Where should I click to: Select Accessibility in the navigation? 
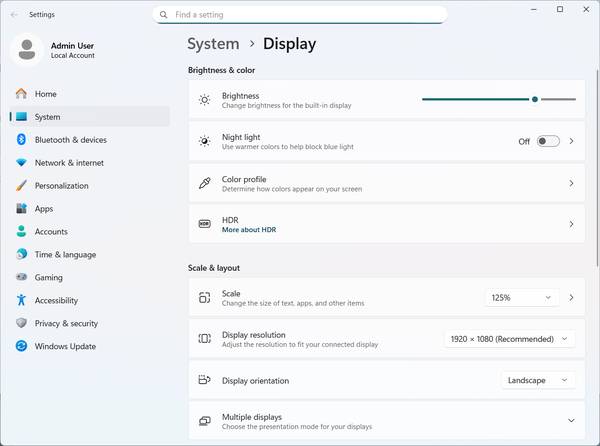point(90,300)
